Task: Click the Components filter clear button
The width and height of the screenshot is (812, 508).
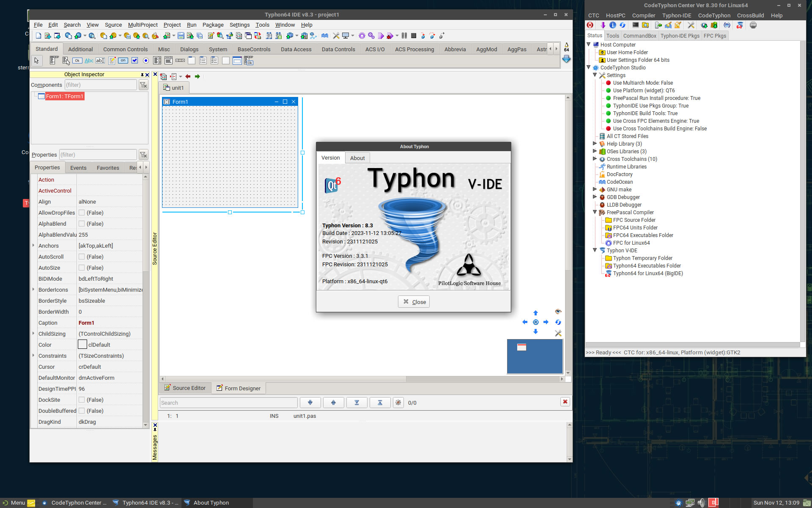Action: pyautogui.click(x=143, y=85)
